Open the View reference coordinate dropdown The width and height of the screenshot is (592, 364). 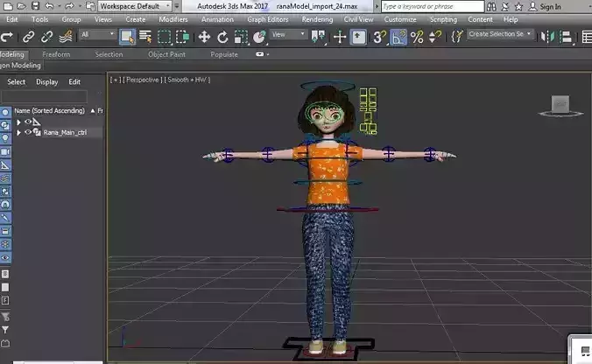click(x=288, y=35)
